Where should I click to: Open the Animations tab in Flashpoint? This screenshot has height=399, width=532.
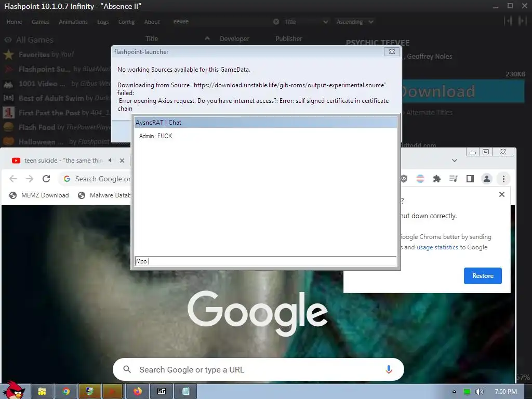(x=73, y=22)
